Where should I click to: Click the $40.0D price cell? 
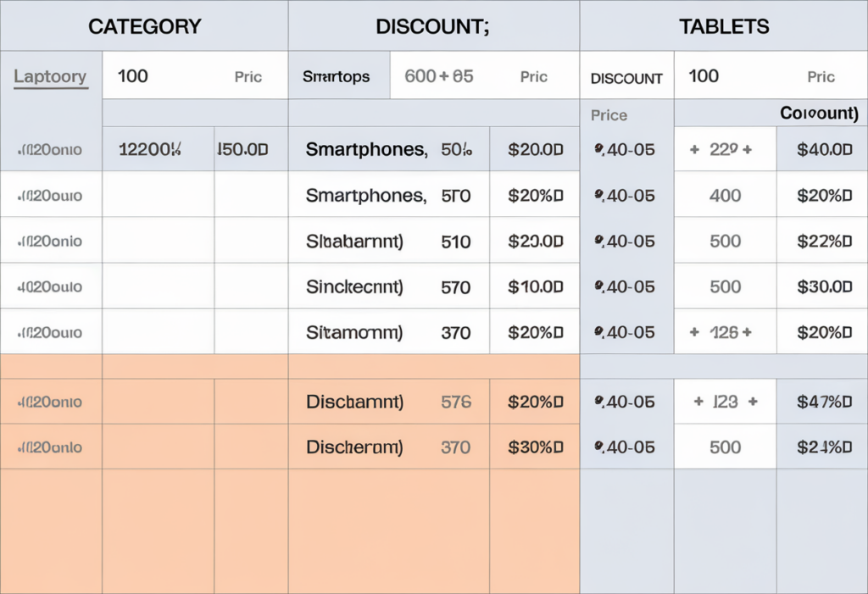tap(824, 150)
